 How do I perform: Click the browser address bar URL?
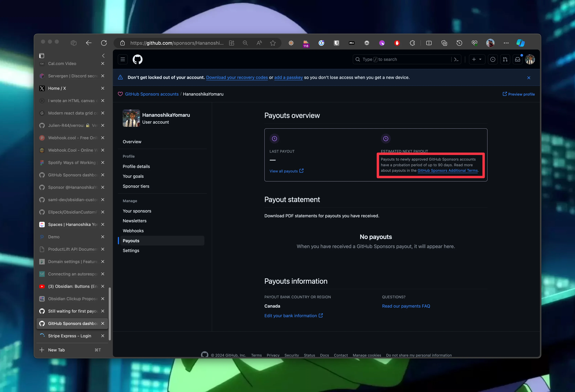[177, 43]
